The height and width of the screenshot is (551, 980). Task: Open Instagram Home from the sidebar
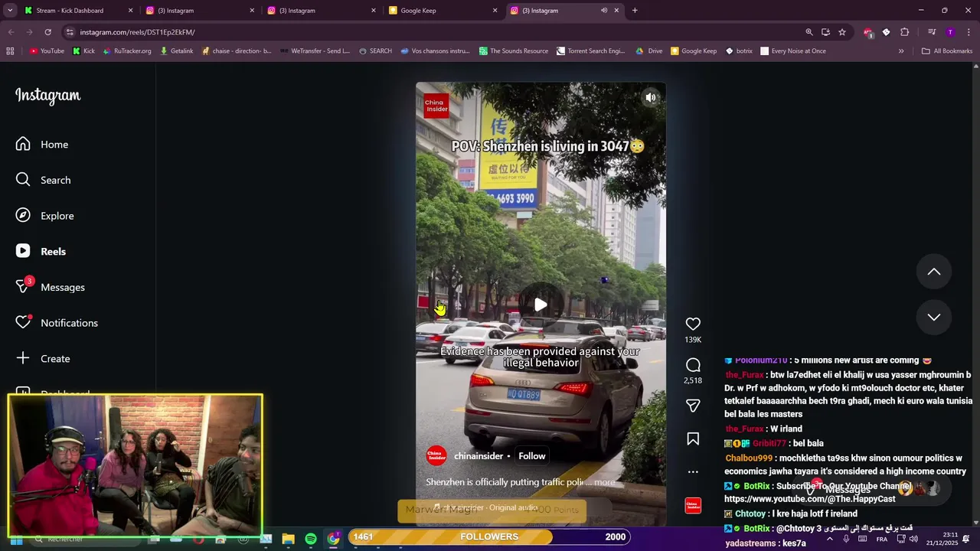[x=42, y=144]
